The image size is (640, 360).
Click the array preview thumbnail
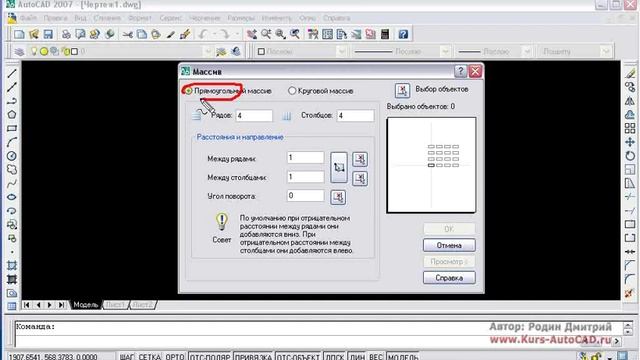[x=431, y=165]
